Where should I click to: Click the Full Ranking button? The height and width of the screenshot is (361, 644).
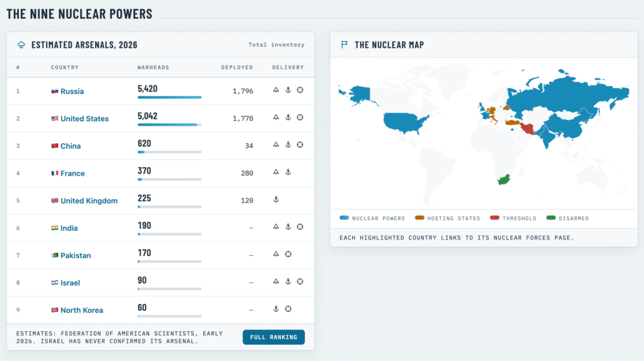274,337
